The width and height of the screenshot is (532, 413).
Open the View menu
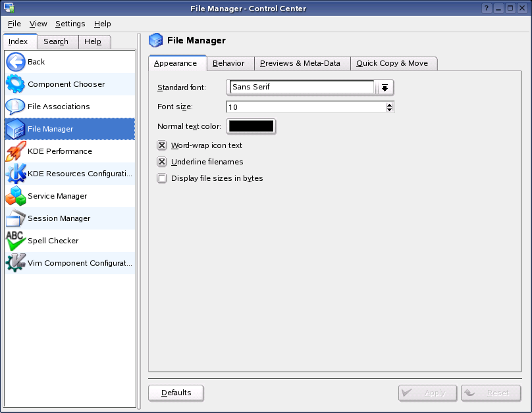[x=38, y=24]
